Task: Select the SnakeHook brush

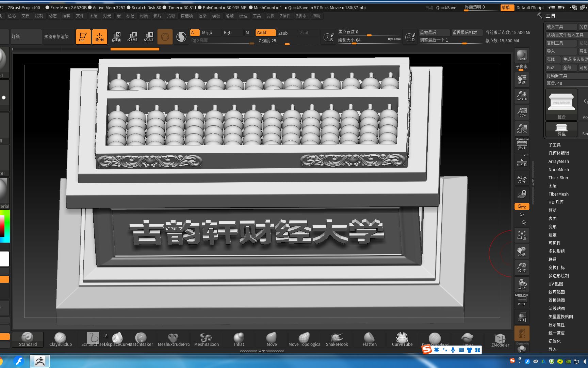Action: click(x=337, y=340)
